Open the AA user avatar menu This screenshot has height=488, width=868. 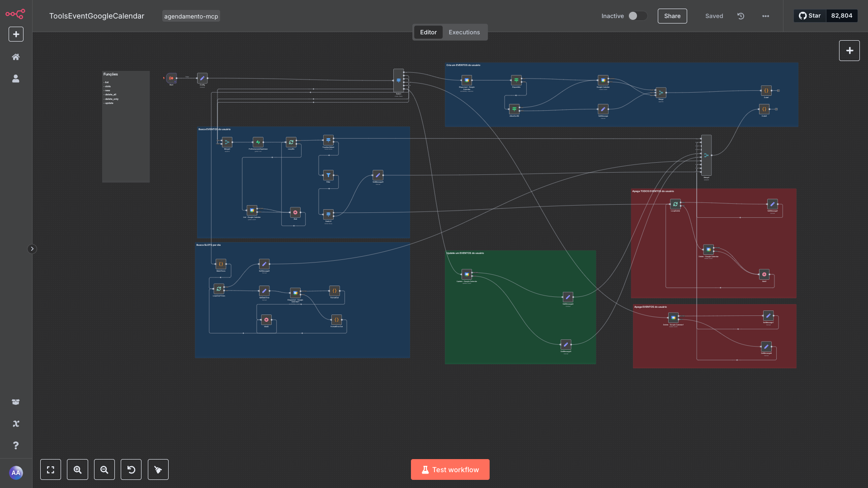click(16, 473)
